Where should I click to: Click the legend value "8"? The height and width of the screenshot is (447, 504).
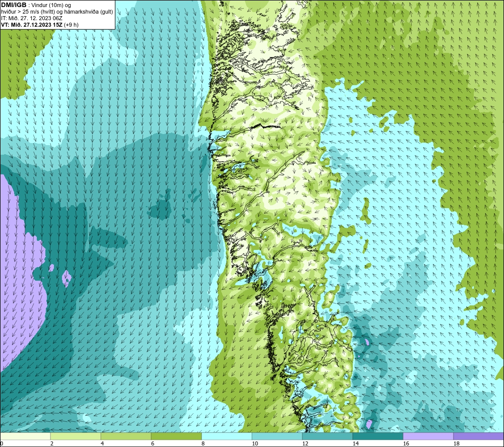coord(203,444)
